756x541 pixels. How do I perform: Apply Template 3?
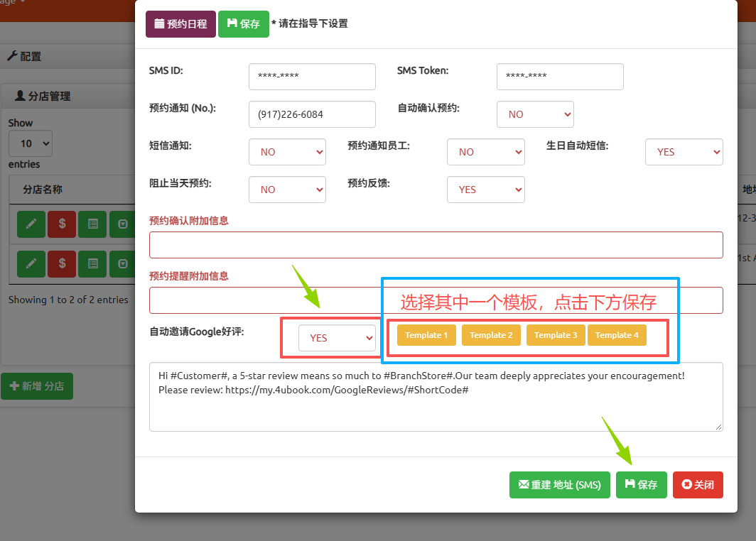[556, 335]
